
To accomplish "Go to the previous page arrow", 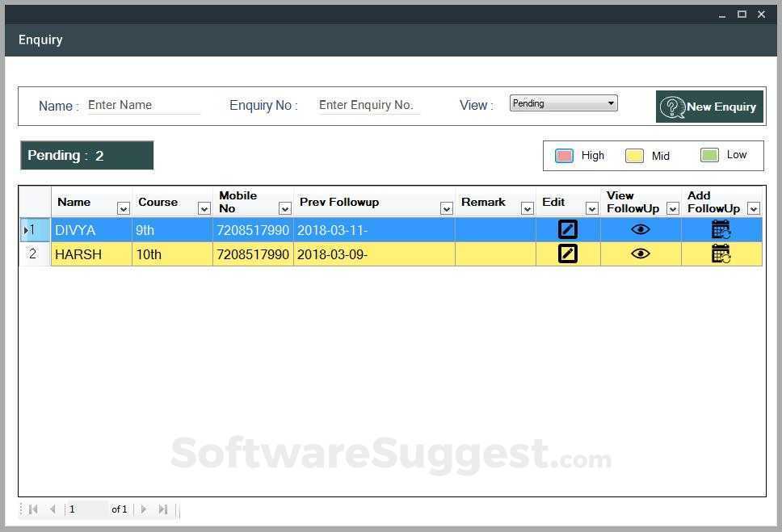I will (53, 509).
